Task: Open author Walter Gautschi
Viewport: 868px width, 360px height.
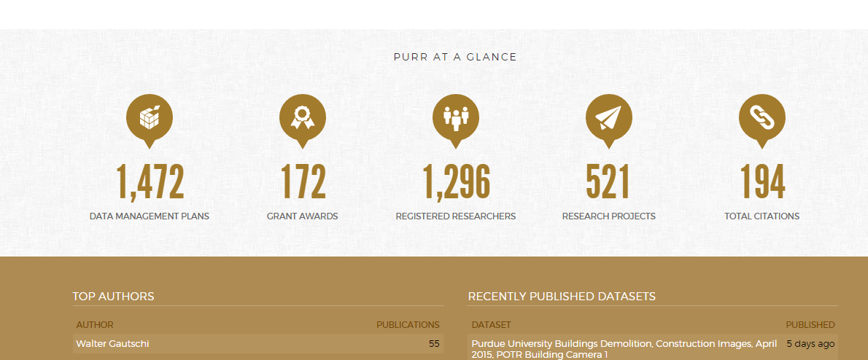Action: (x=112, y=344)
